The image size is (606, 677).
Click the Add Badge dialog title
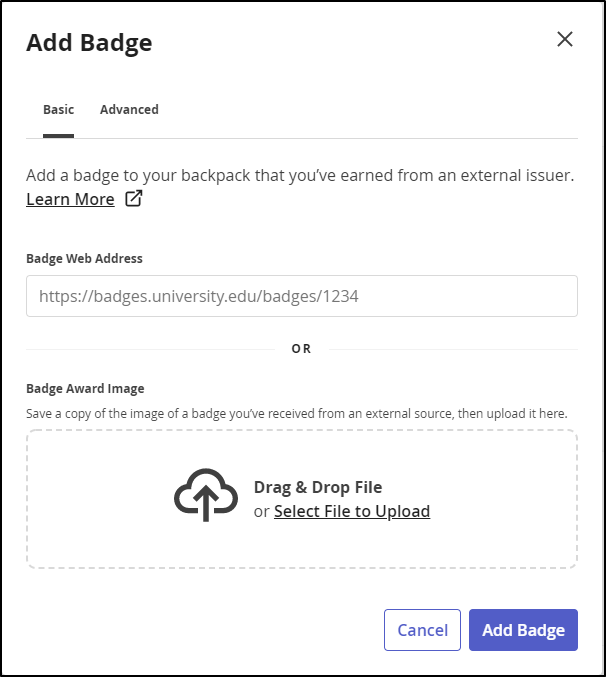point(89,43)
